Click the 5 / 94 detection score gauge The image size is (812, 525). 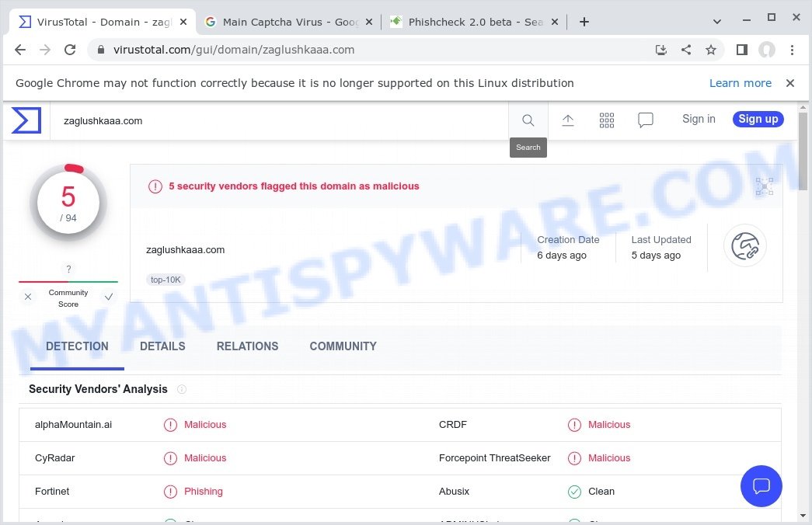point(68,203)
